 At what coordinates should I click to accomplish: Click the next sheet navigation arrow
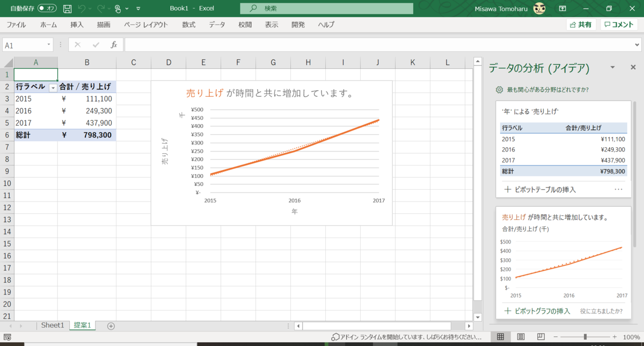[20, 326]
